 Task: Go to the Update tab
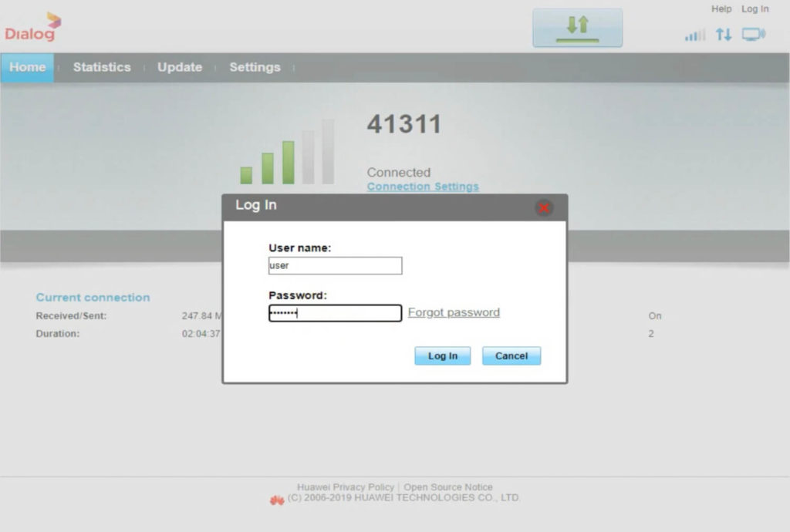point(179,67)
